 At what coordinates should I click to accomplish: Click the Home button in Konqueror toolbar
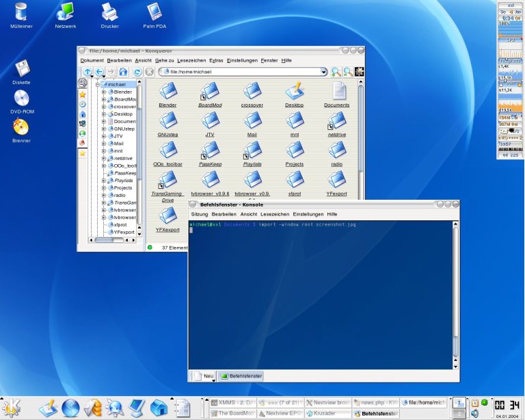tap(123, 72)
